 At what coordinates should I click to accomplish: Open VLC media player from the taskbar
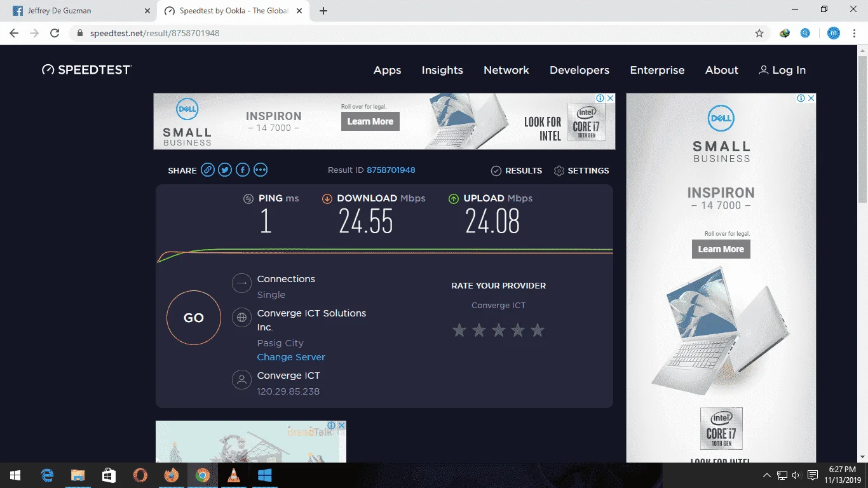pos(234,475)
